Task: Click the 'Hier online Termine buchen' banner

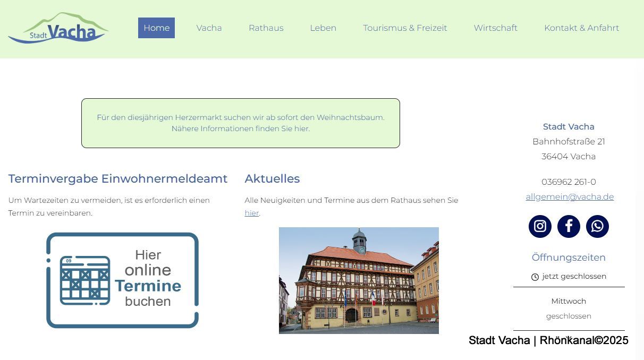Action: [122, 280]
